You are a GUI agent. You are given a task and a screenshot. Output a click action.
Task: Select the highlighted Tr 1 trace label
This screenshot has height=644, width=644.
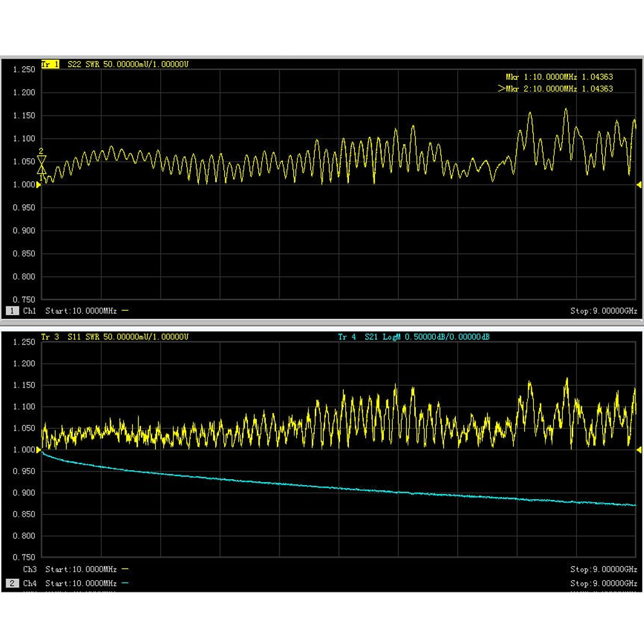[x=50, y=64]
